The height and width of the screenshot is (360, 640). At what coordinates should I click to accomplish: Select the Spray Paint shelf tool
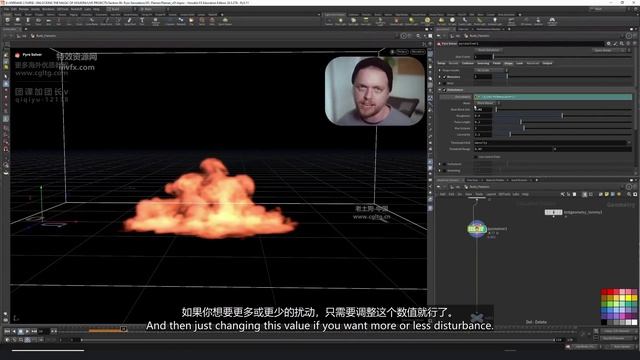pyautogui.click(x=130, y=21)
